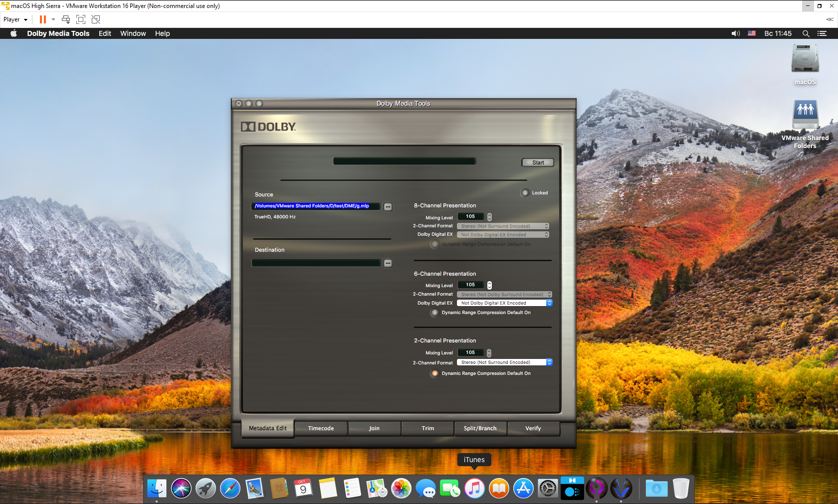Switch to the Split/Branch tab
Viewport: 838px width, 504px height.
coord(480,428)
